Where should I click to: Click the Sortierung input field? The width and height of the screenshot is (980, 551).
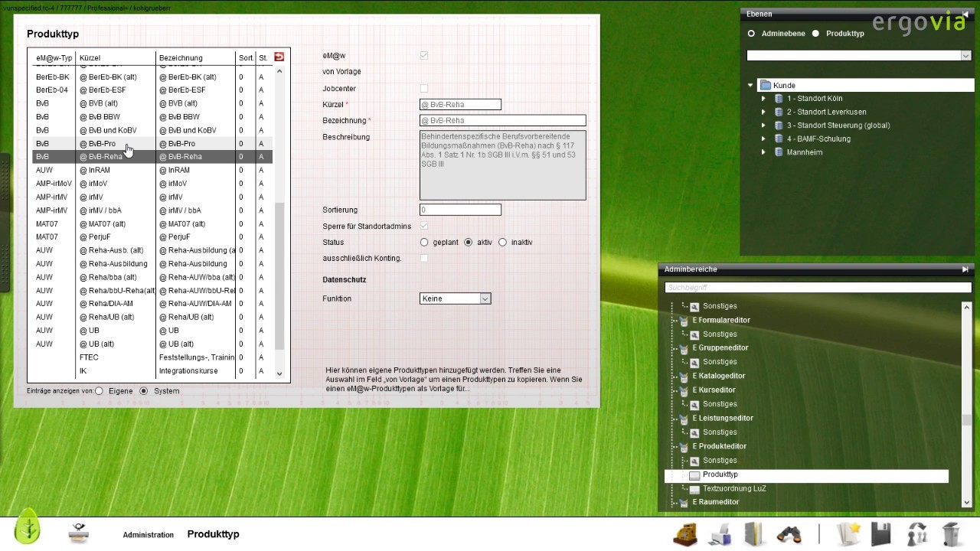click(x=461, y=210)
